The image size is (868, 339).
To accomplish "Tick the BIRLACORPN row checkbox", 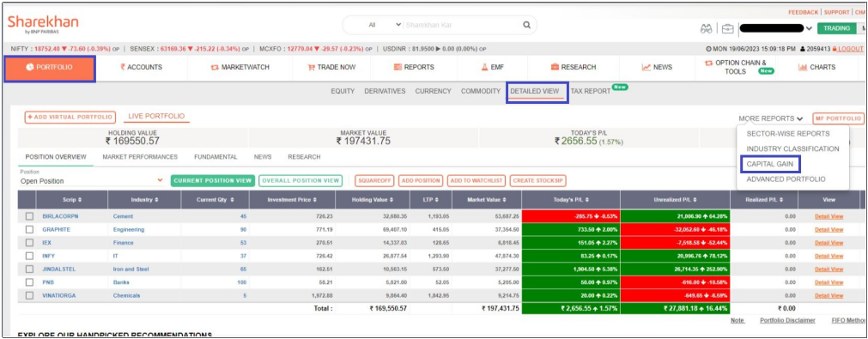I will pos(29,216).
